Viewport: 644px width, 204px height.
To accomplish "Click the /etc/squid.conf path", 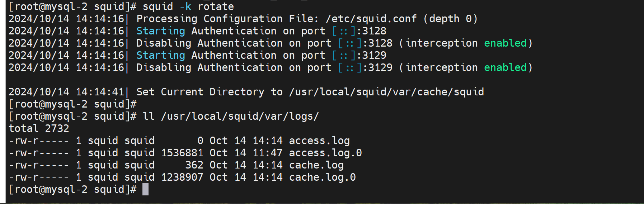I will point(371,19).
